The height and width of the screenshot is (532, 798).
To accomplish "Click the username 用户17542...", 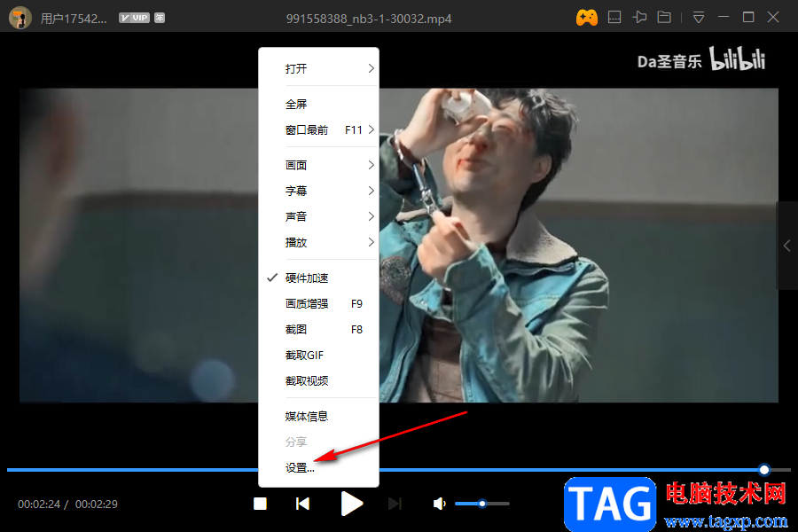I will click(x=74, y=19).
